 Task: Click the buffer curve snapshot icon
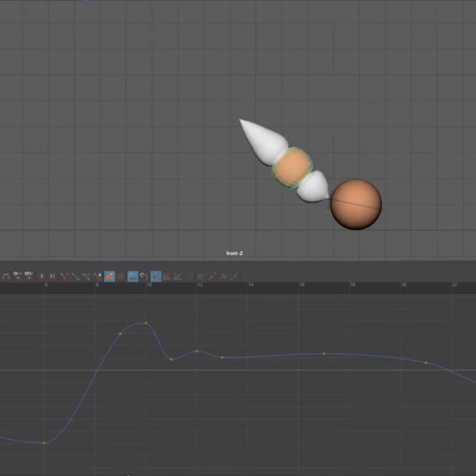41,276
